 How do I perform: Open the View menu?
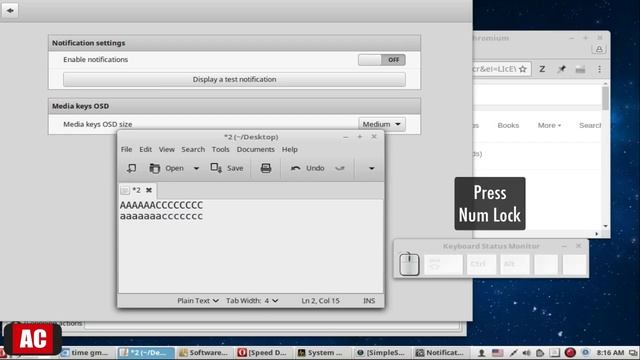[167, 149]
